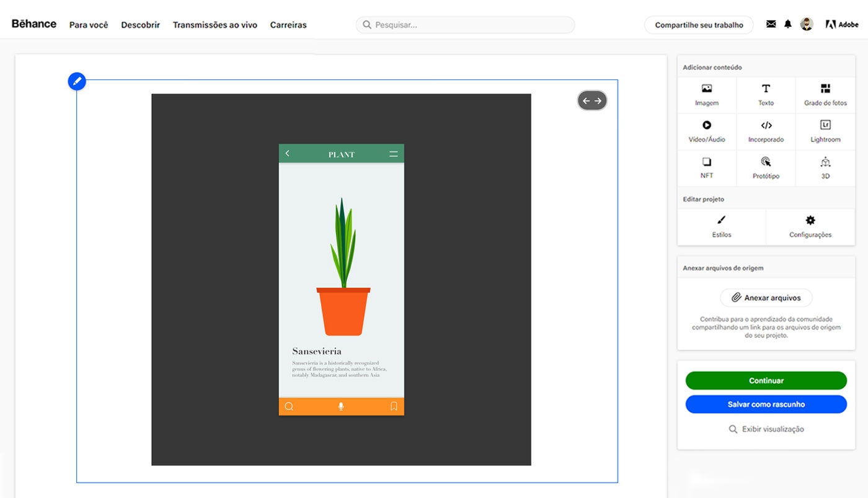Insert a Protótipo block
The image size is (868, 498).
(766, 167)
